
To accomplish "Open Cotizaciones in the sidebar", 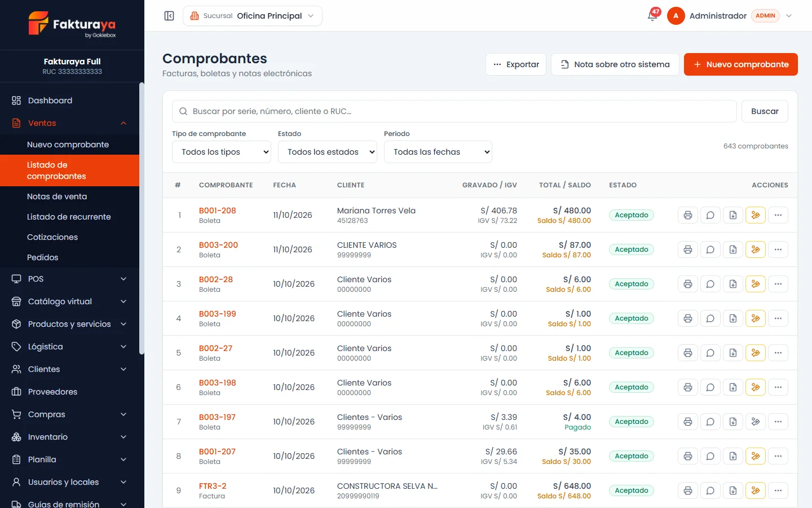I will (69, 237).
